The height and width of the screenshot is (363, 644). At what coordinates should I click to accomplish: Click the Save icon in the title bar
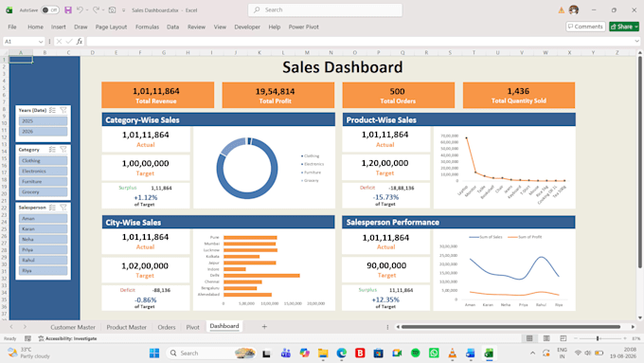coord(68,9)
